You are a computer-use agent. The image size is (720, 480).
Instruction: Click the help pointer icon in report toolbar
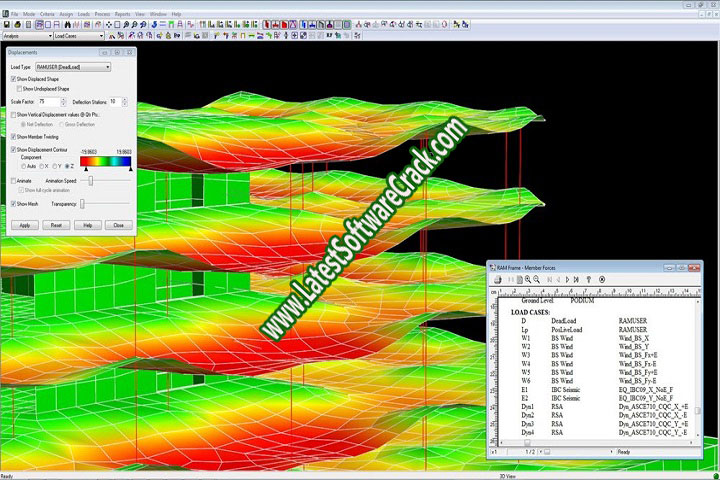click(x=589, y=279)
